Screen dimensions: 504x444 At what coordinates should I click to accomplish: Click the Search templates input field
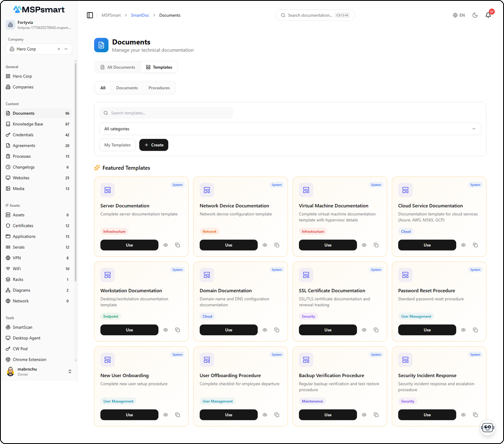point(166,113)
